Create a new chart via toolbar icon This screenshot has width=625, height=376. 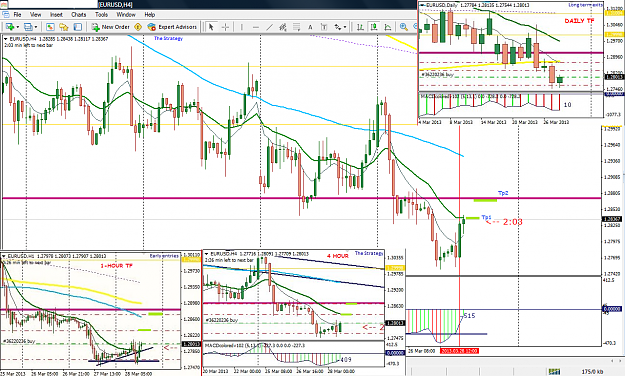[x=9, y=27]
